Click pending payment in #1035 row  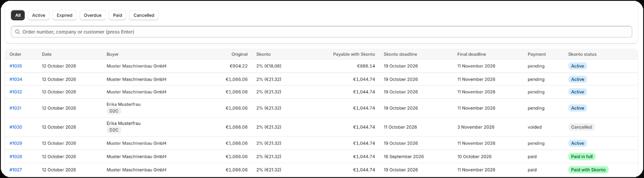click(536, 66)
